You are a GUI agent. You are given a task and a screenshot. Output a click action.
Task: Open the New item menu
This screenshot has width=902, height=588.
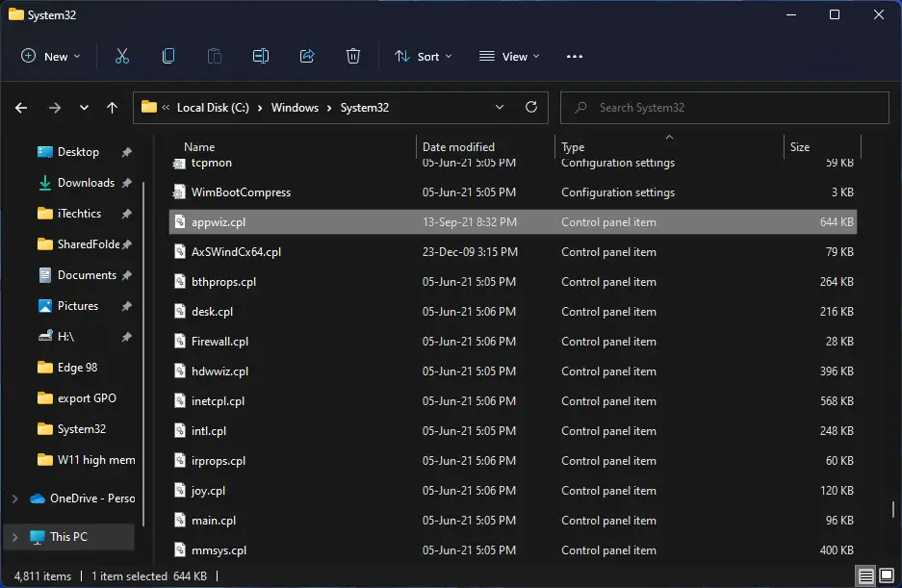[51, 57]
